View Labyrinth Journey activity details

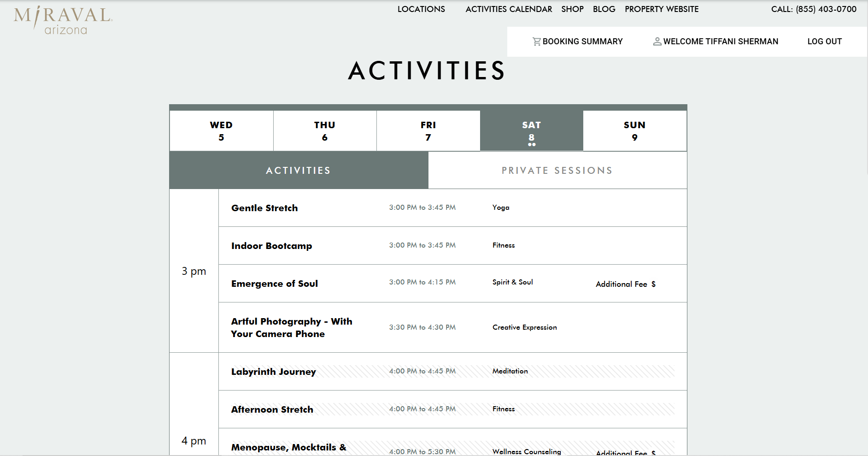pos(273,372)
